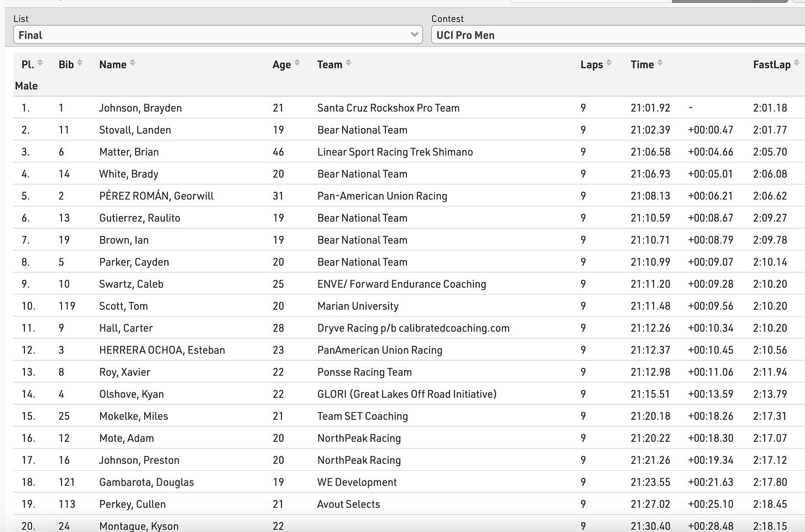Select rider Matter, Brian
This screenshot has height=532, width=805.
[x=129, y=152]
